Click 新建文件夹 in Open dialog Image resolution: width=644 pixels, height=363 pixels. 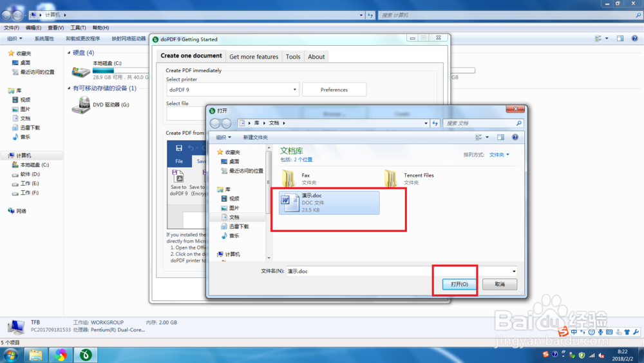(x=256, y=137)
